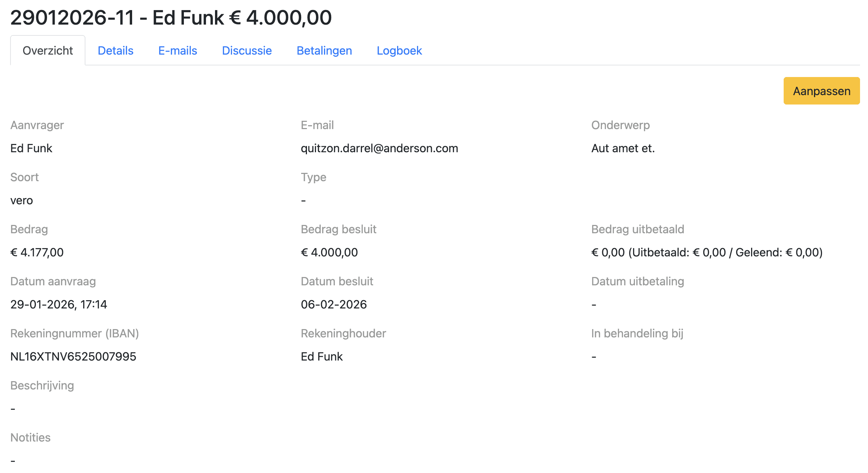Click the Bedrag value € 4.177,00
868x473 pixels.
click(x=37, y=252)
